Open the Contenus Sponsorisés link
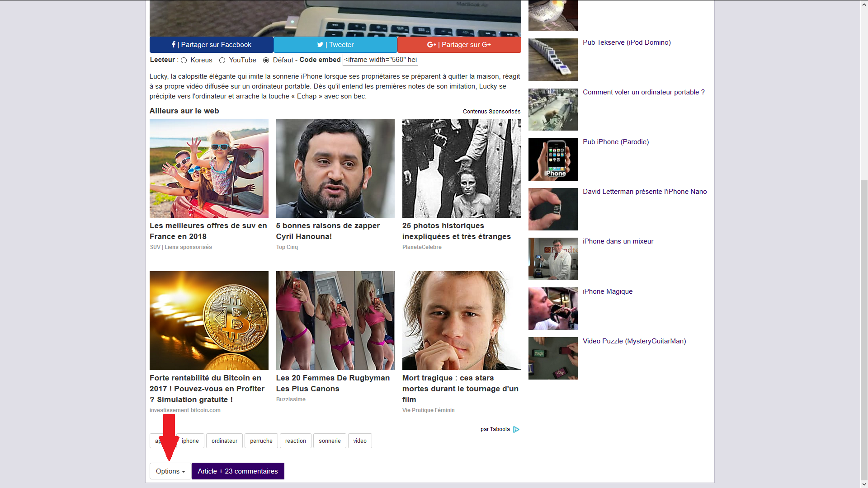 pyautogui.click(x=491, y=112)
